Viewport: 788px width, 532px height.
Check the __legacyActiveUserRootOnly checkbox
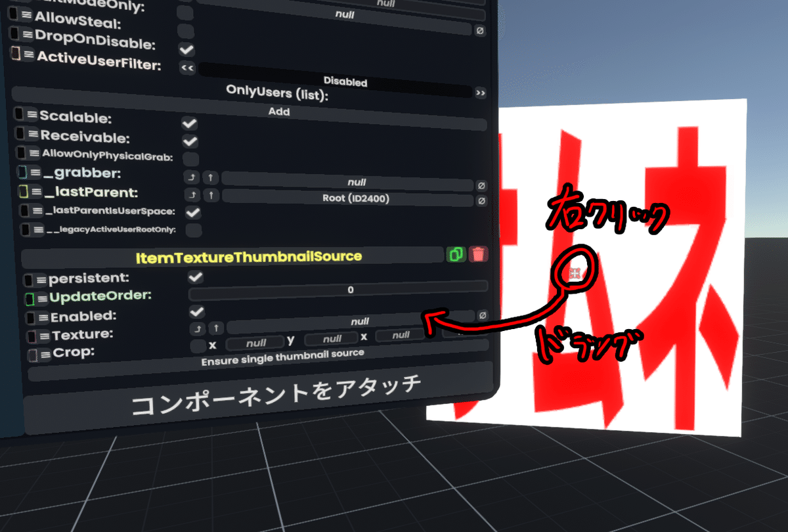(x=194, y=230)
